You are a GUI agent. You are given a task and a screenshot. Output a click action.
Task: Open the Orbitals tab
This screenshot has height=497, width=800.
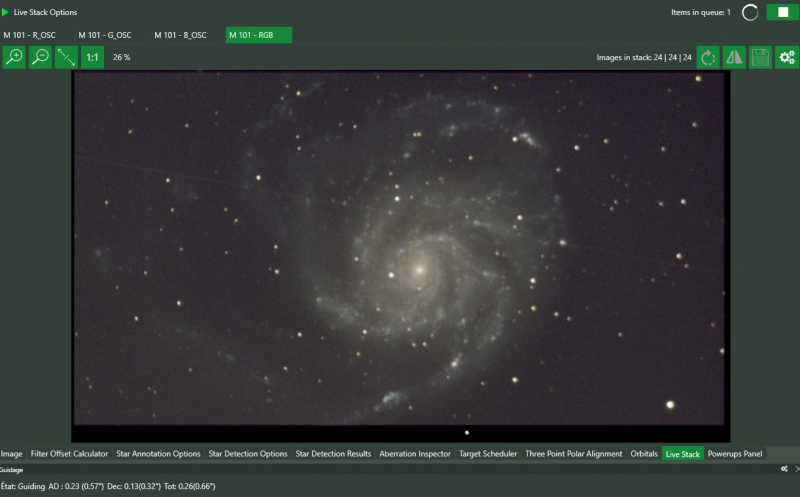[644, 454]
